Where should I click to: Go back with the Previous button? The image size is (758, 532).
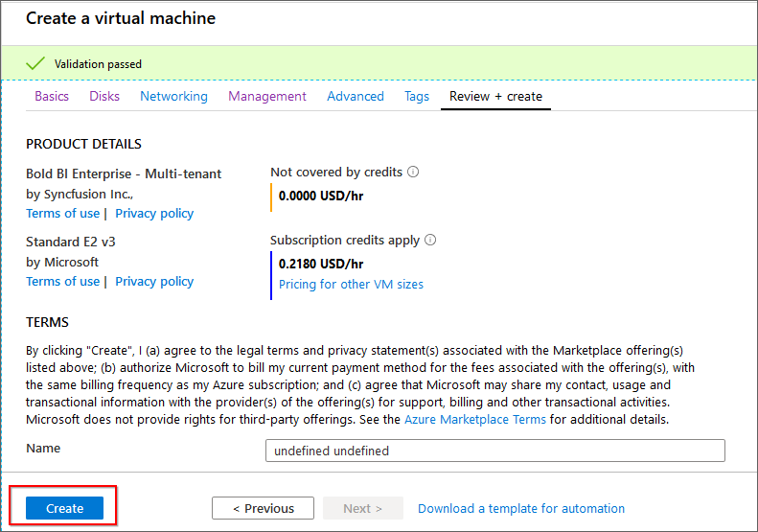click(x=263, y=508)
